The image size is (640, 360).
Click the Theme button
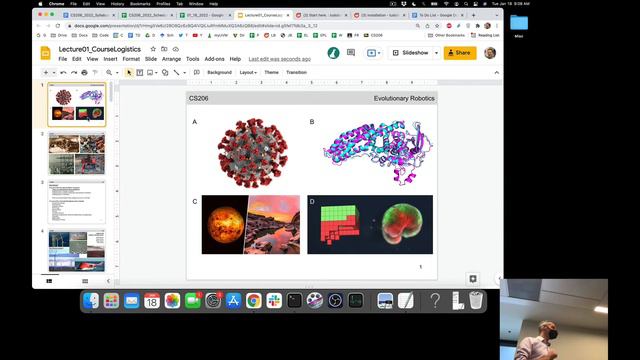(x=271, y=72)
